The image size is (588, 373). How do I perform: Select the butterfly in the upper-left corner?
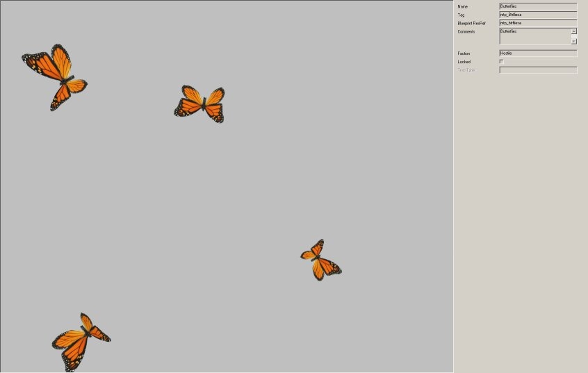(x=56, y=75)
